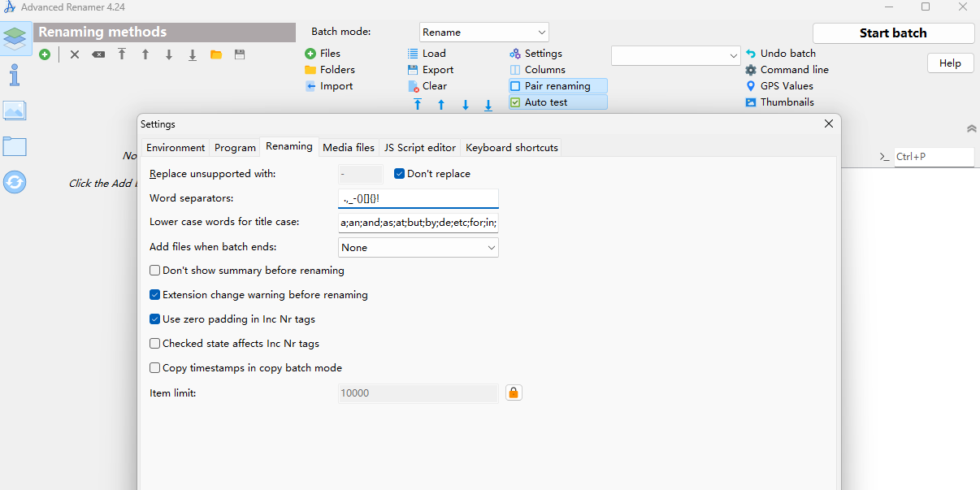Unlock the Item limit with the padlock icon
Image resolution: width=980 pixels, height=490 pixels.
click(514, 392)
